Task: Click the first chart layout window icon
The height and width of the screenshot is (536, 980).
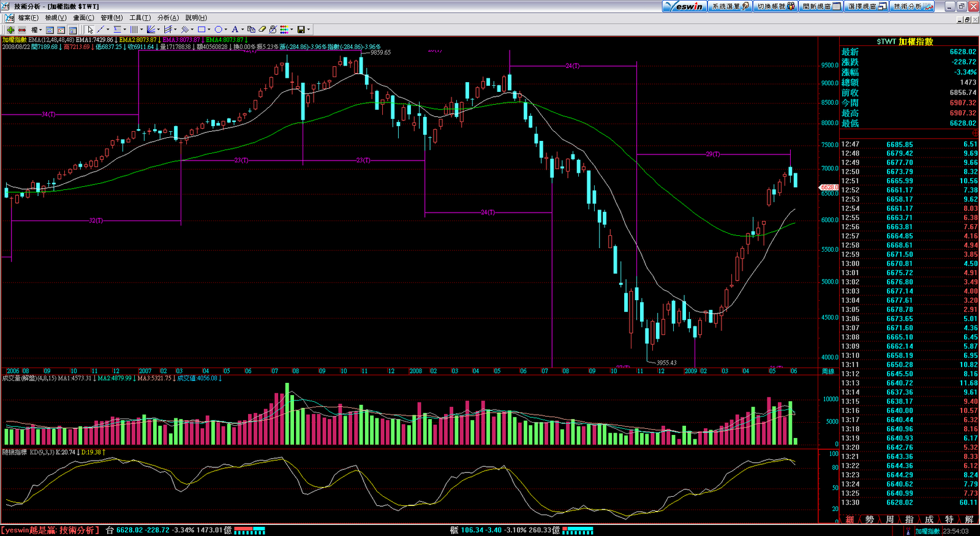Action: [x=50, y=29]
